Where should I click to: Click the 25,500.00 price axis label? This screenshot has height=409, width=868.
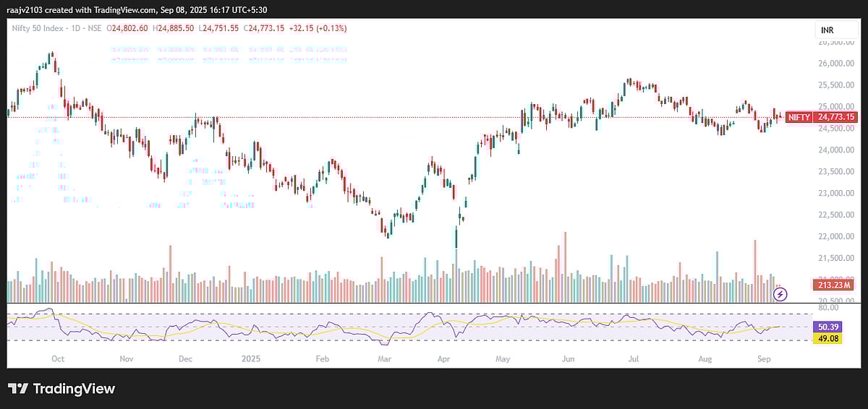click(835, 85)
